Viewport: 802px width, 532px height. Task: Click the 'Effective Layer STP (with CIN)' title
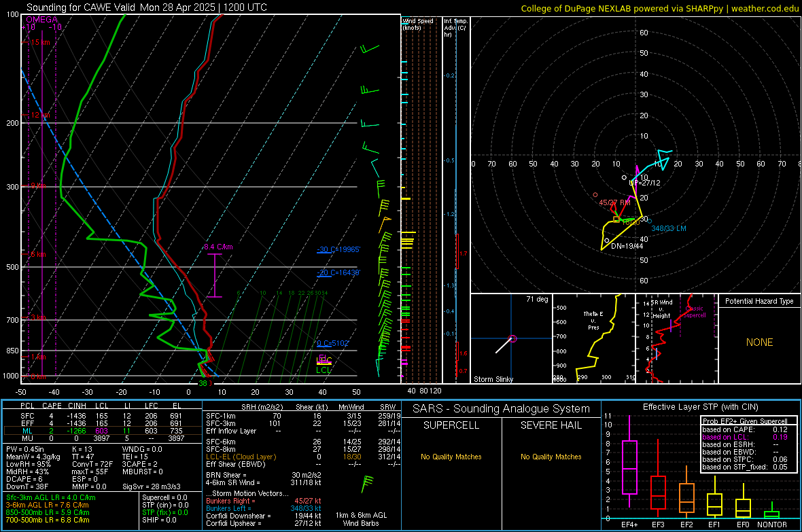pos(700,407)
